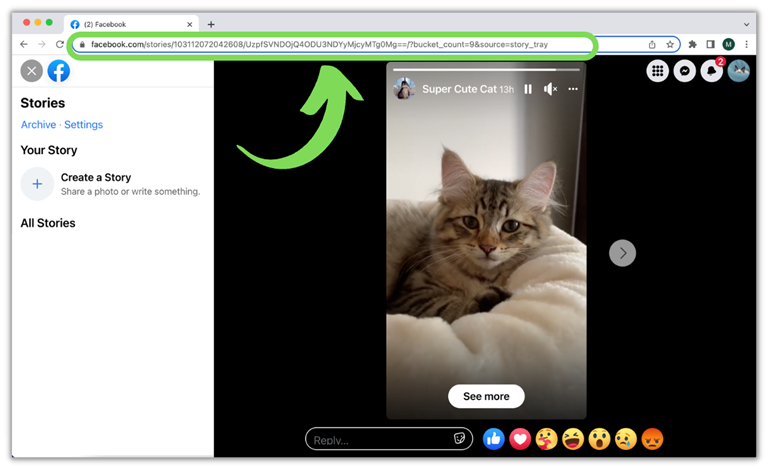Screen dimensions: 768x469
Task: Go to the next story with the arrow
Action: pyautogui.click(x=623, y=253)
